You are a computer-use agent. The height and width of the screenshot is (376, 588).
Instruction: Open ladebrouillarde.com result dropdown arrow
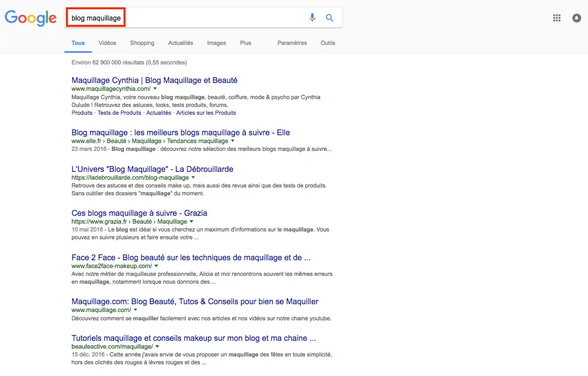[x=193, y=178]
